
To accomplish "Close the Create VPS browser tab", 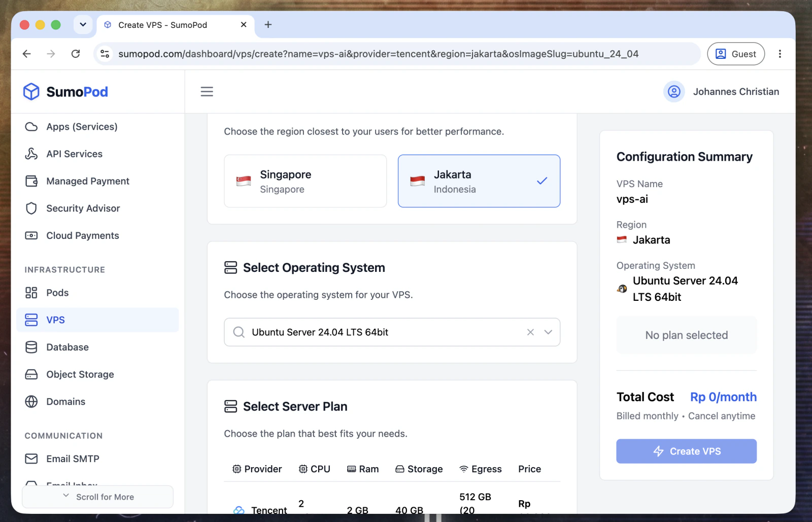I will (x=244, y=25).
